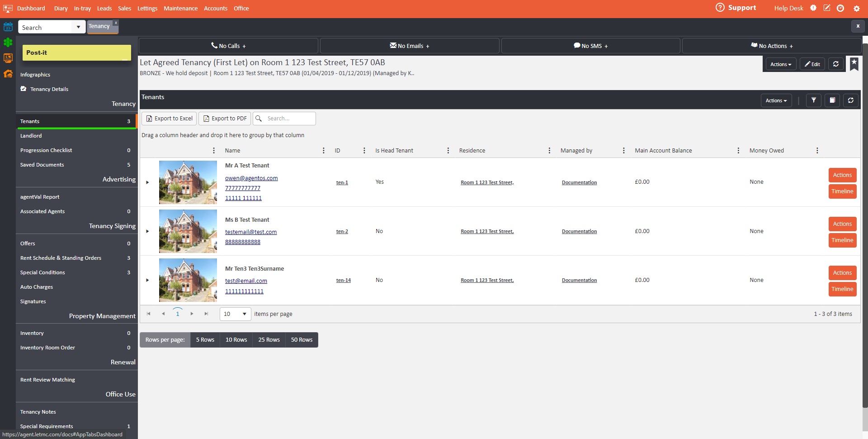This screenshot has width=868, height=439.
Task: Select 25 Rows per page
Action: (269, 340)
